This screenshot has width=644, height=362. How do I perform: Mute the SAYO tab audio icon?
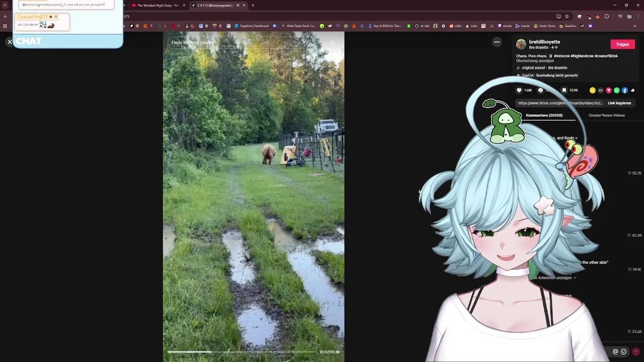point(238,6)
